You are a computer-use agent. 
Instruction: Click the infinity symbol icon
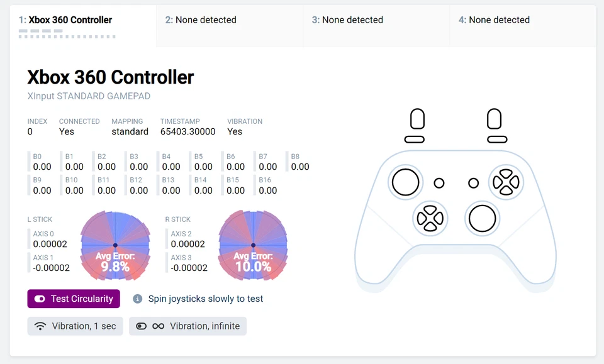159,326
